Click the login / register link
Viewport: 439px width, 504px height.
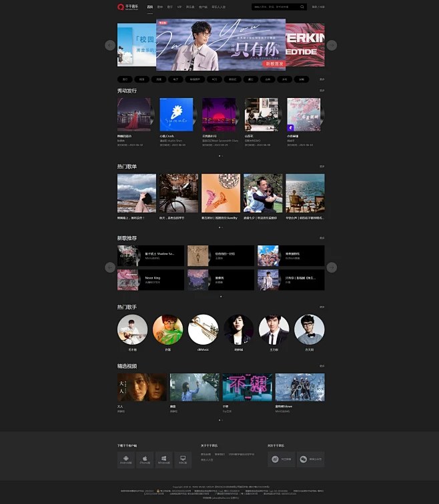pyautogui.click(x=318, y=7)
